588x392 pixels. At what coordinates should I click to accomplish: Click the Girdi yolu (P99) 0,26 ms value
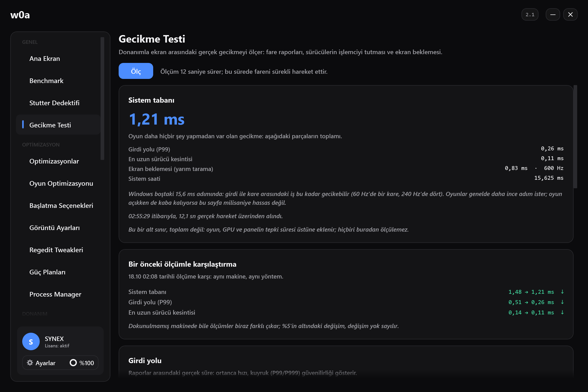click(x=552, y=149)
